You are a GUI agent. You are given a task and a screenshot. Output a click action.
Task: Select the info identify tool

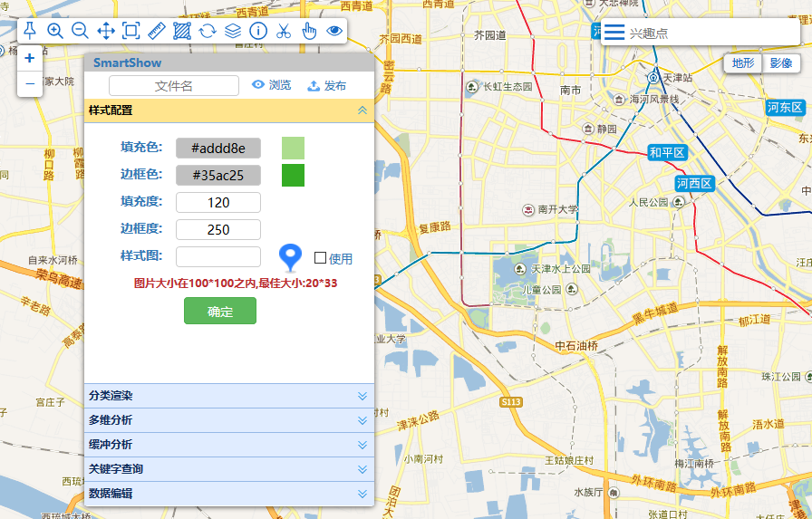click(x=258, y=31)
